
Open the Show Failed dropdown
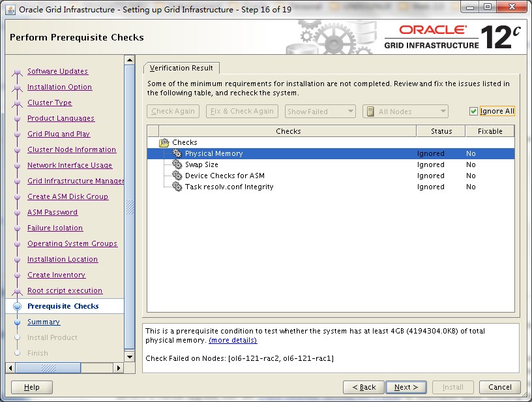320,112
